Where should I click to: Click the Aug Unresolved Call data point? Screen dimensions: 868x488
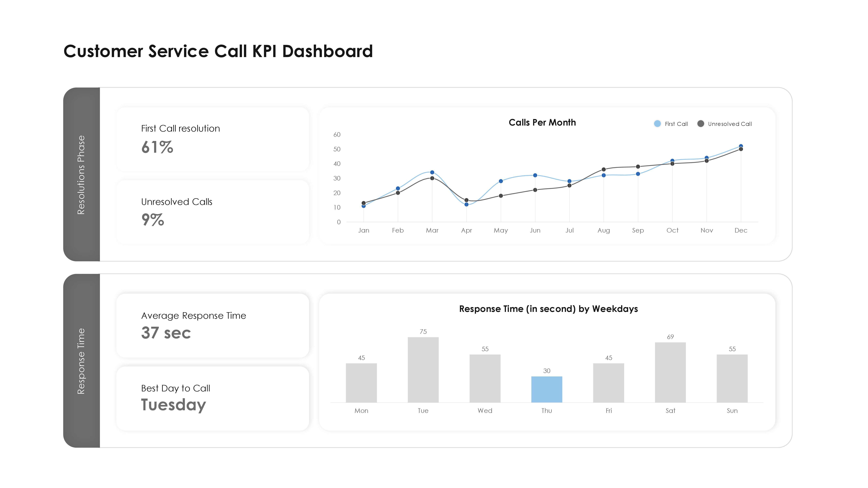604,169
